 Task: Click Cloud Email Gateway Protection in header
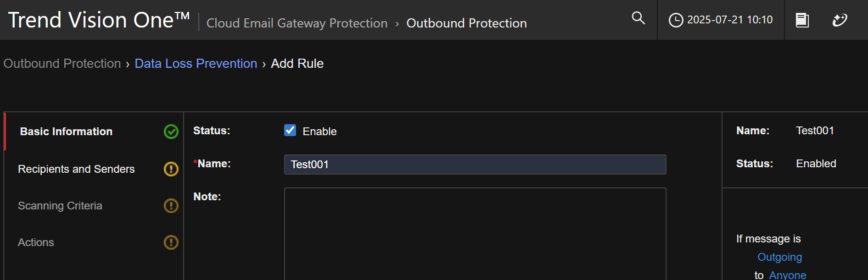(297, 23)
